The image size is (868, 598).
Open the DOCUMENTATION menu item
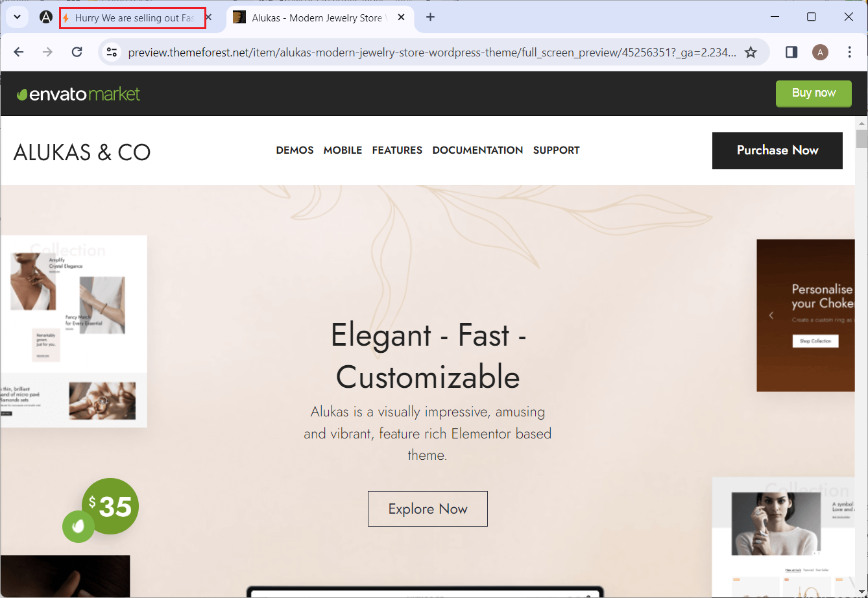point(477,150)
